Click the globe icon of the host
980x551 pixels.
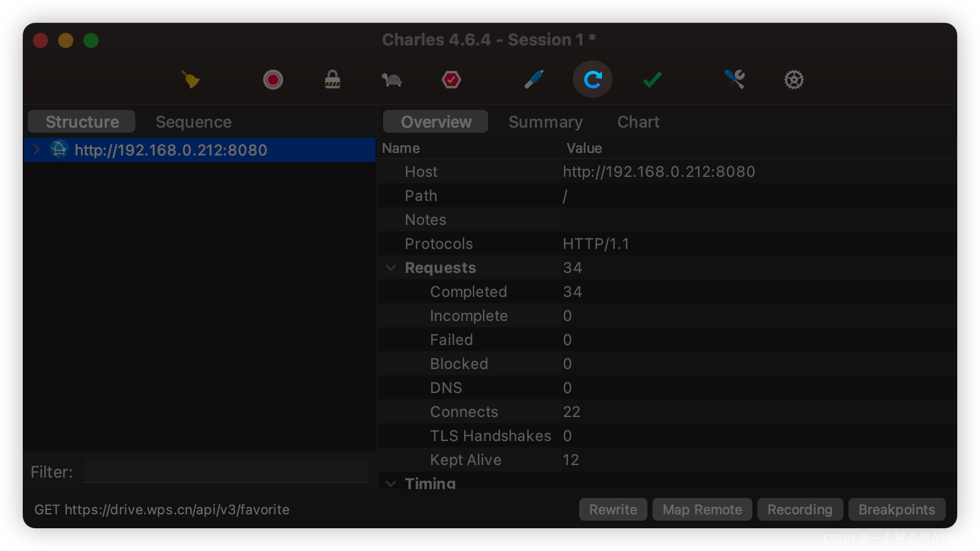tap(59, 149)
